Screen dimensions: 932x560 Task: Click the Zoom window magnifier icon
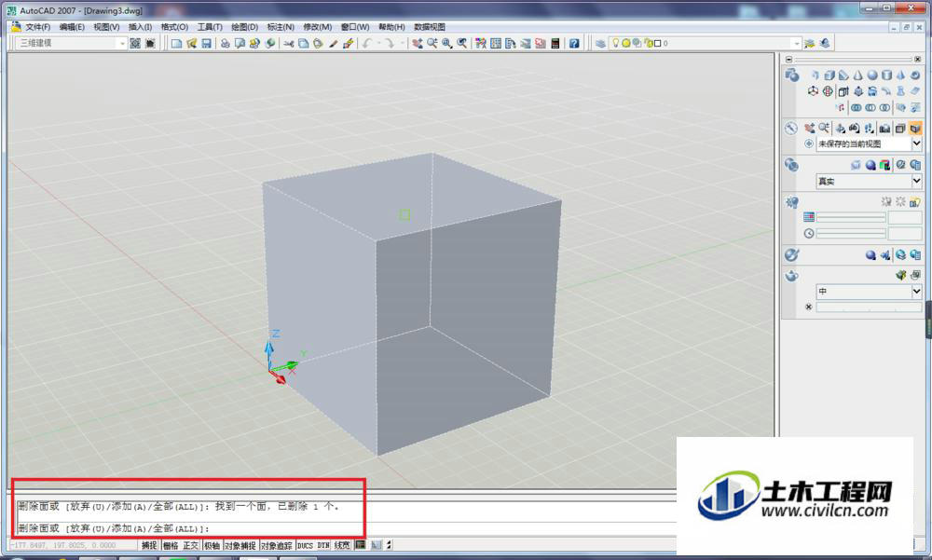[447, 44]
